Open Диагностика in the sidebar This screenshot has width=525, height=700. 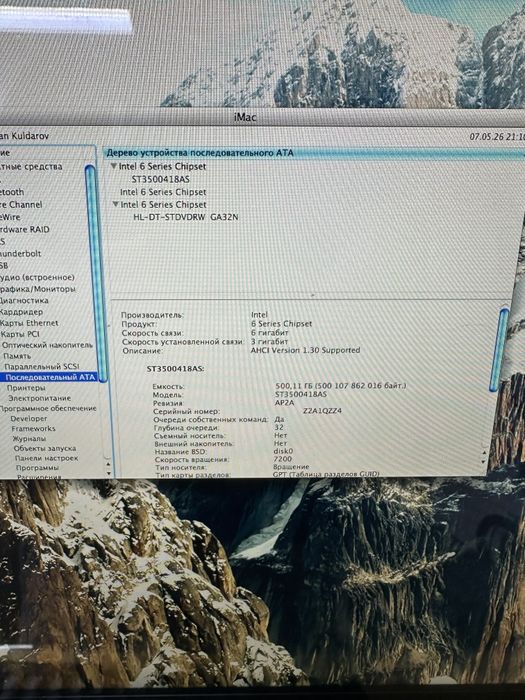point(24,300)
